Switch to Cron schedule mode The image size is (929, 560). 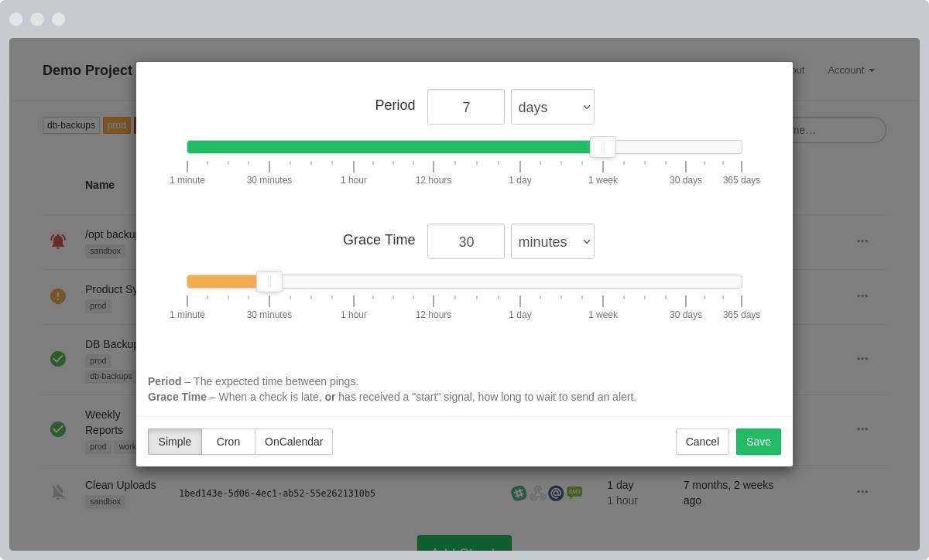click(228, 442)
